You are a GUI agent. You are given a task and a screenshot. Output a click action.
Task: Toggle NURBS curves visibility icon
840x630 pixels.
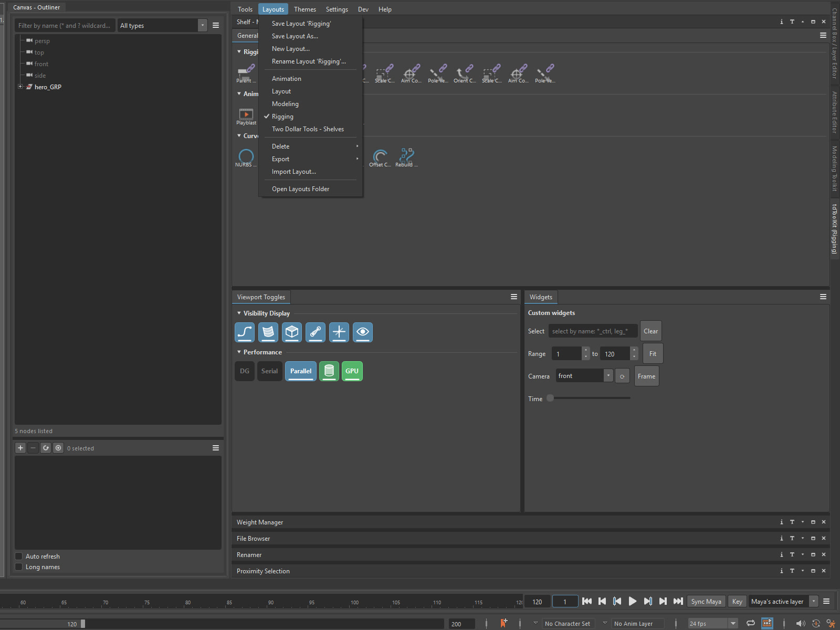coord(245,332)
